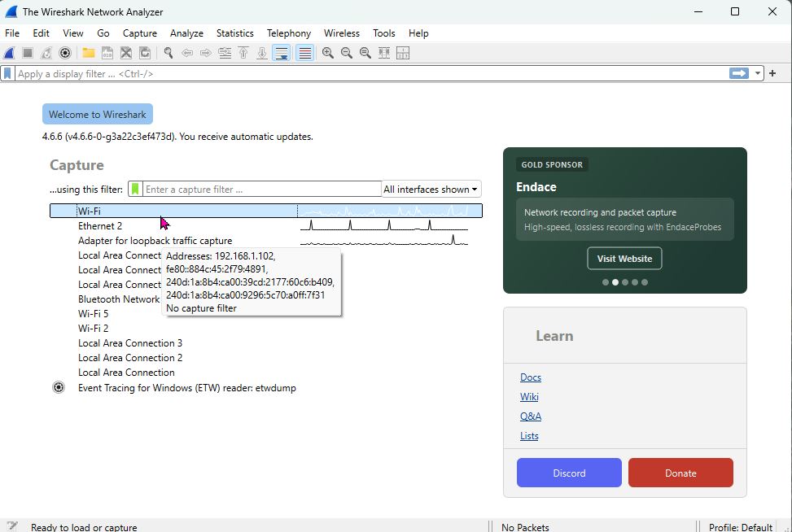
Task: Click the reset layout grid toolbar icon
Action: pos(403,53)
